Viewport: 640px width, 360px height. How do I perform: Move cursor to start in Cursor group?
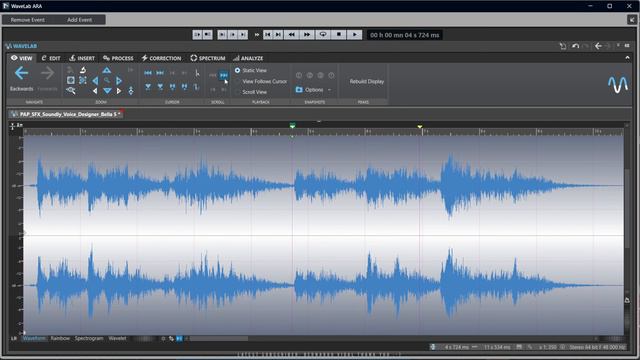coord(148,73)
